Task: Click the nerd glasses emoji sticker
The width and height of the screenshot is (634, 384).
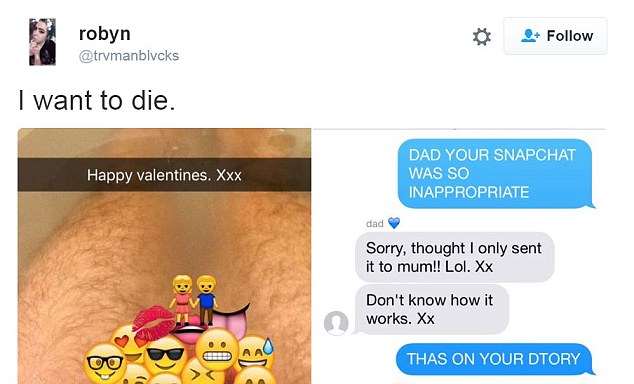Action: click(105, 364)
